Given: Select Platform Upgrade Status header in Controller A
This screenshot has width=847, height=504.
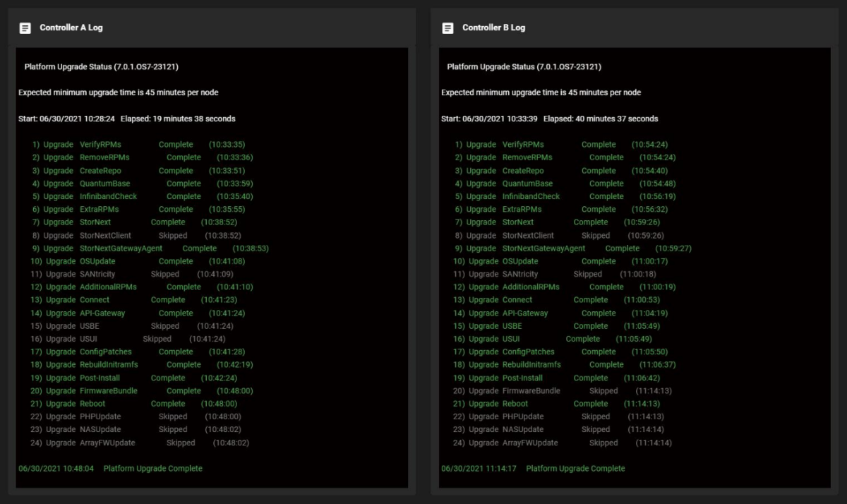Looking at the screenshot, I should tap(101, 67).
